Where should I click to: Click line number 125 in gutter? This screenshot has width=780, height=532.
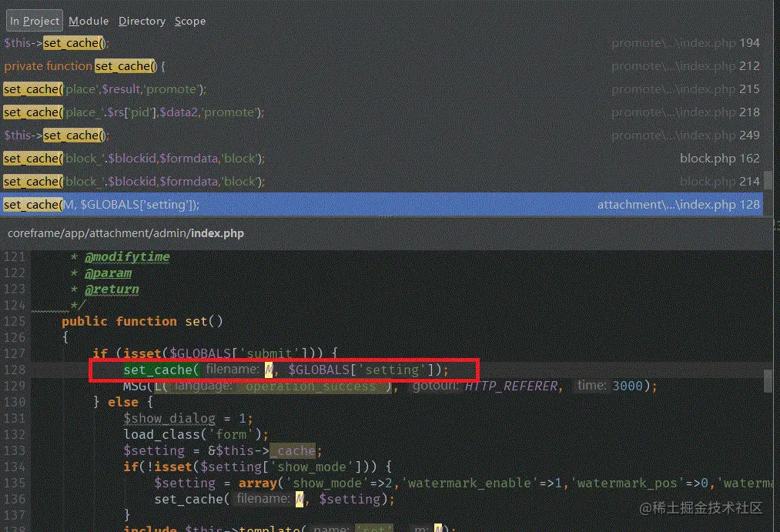[15, 321]
